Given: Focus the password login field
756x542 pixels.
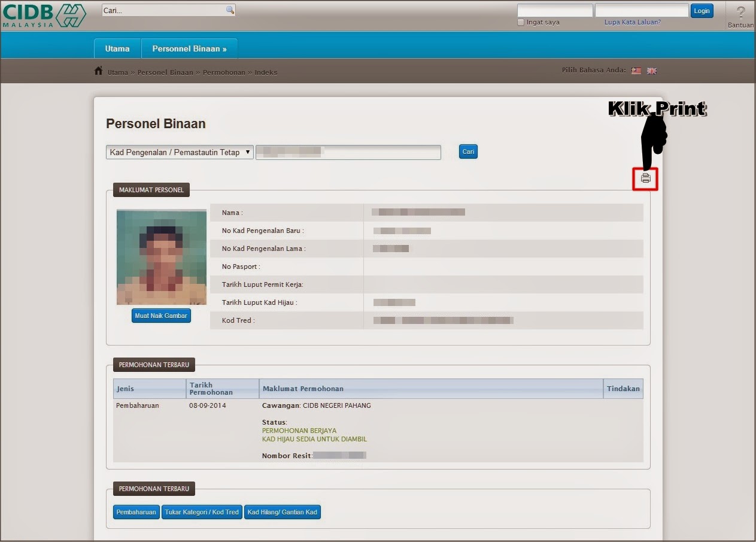Looking at the screenshot, I should (642, 11).
